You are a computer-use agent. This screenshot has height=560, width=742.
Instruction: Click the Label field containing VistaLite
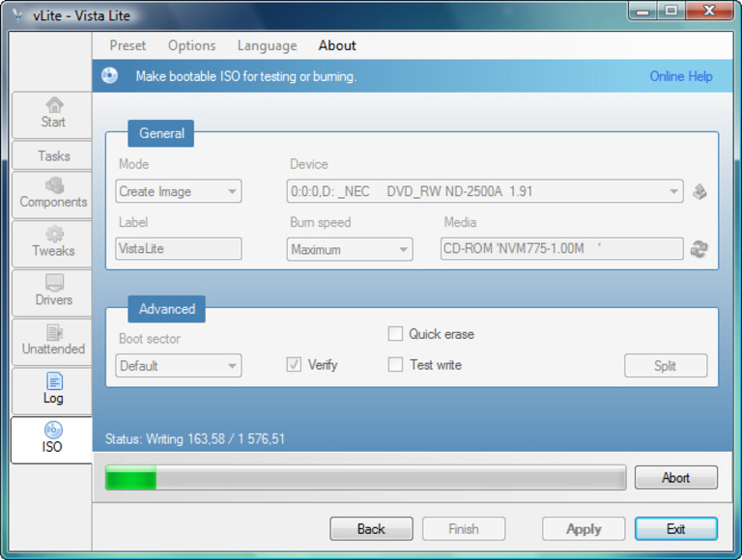(x=179, y=249)
